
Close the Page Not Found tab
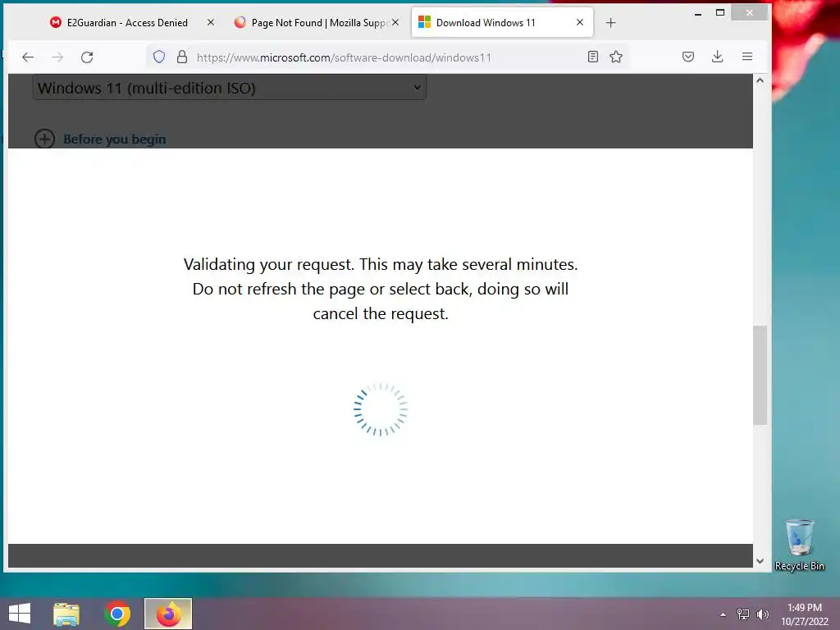click(x=395, y=22)
